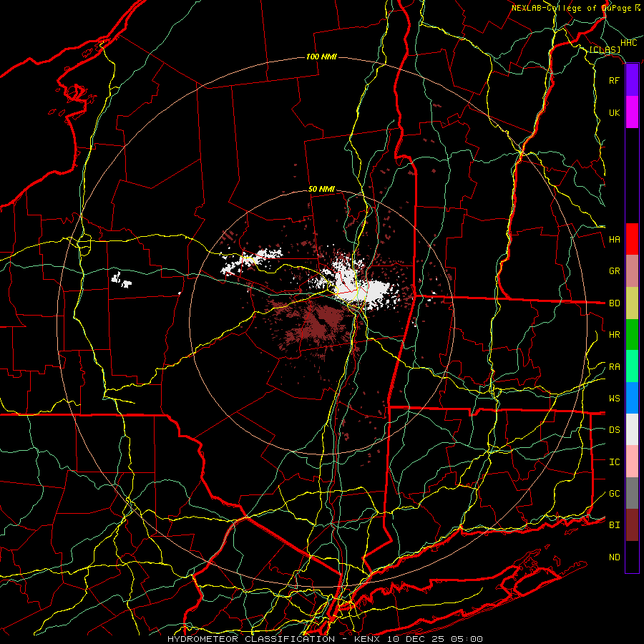Click the purple RF legend color swatch
The image size is (644, 644).
click(x=632, y=80)
